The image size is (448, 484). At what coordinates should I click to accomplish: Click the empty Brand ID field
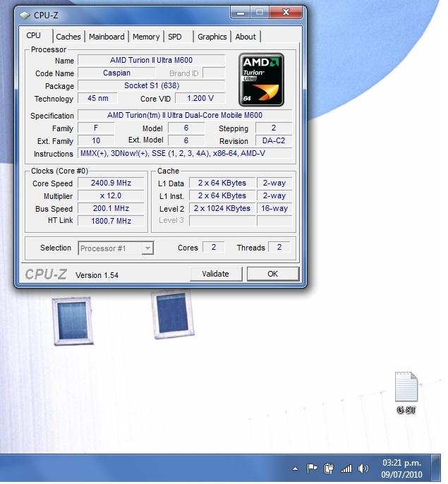pos(214,73)
